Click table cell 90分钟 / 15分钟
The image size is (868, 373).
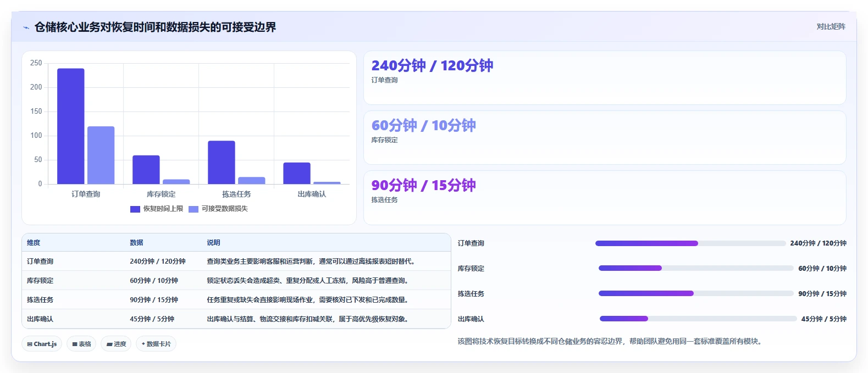tap(154, 300)
